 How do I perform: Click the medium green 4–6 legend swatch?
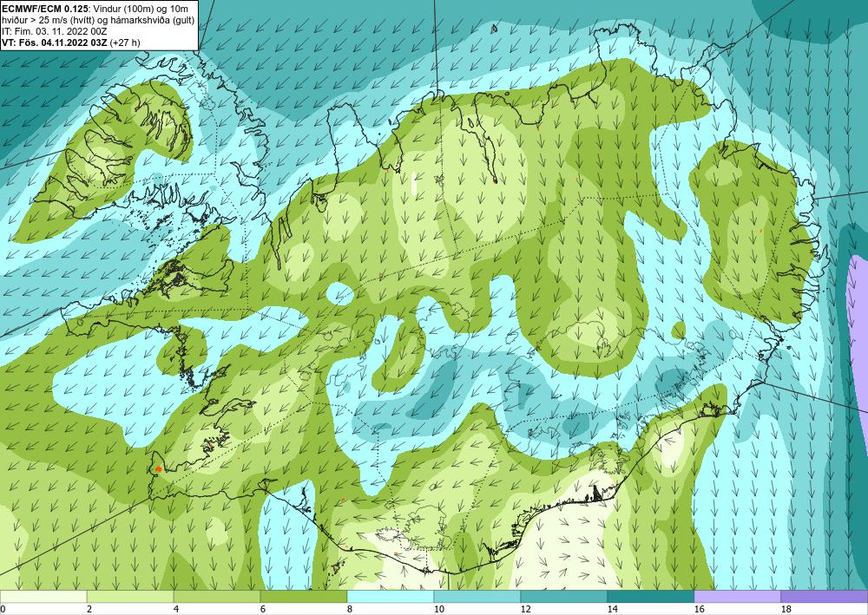tap(217, 597)
